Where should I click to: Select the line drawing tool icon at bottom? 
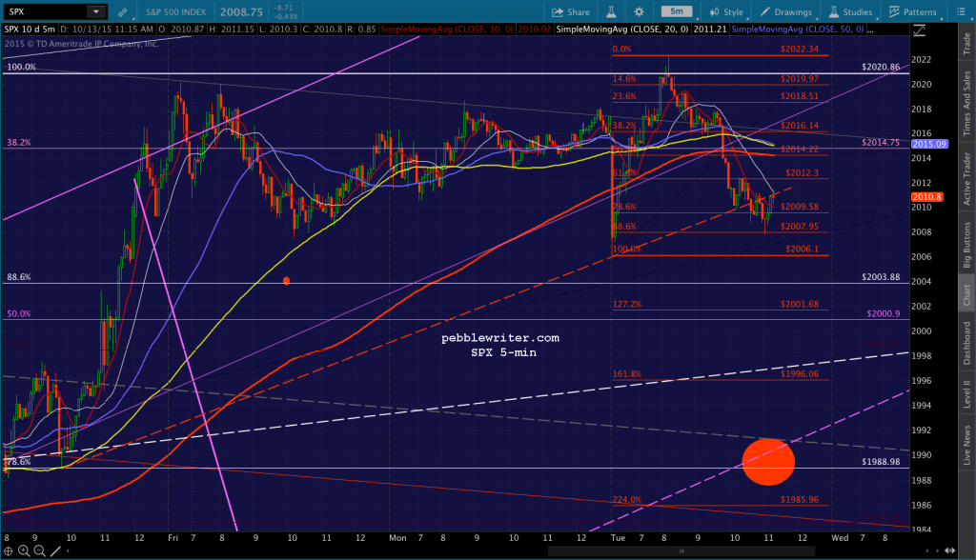coord(55,550)
